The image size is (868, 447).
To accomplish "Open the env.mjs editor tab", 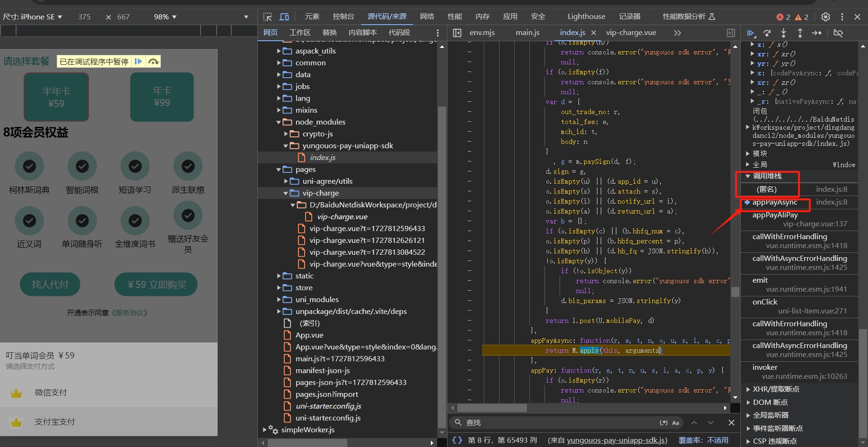I will 482,33.
